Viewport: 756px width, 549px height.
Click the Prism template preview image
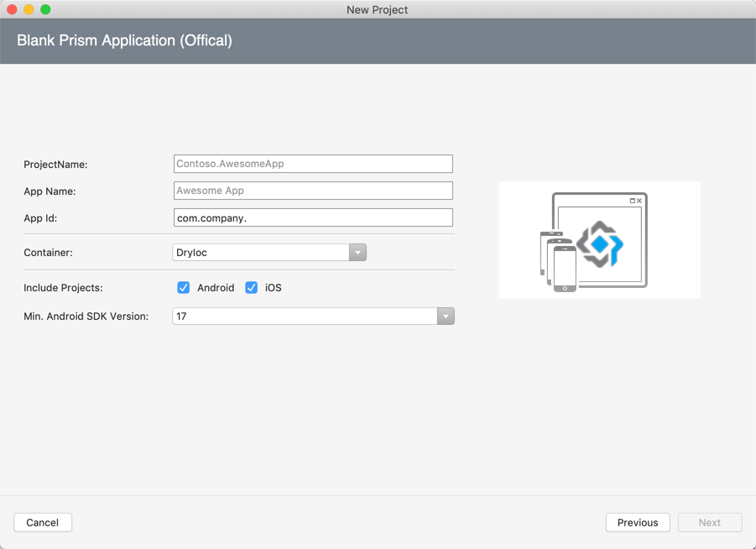[x=599, y=240]
